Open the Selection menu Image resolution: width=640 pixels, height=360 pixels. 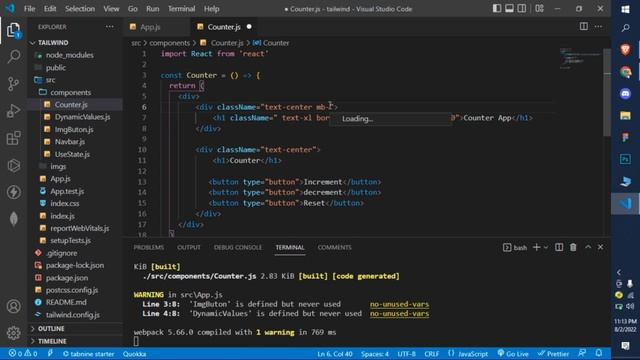pyautogui.click(x=80, y=9)
